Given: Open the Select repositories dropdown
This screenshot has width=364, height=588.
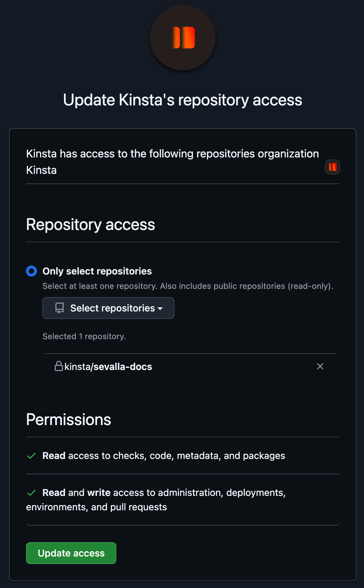Looking at the screenshot, I should 108,308.
